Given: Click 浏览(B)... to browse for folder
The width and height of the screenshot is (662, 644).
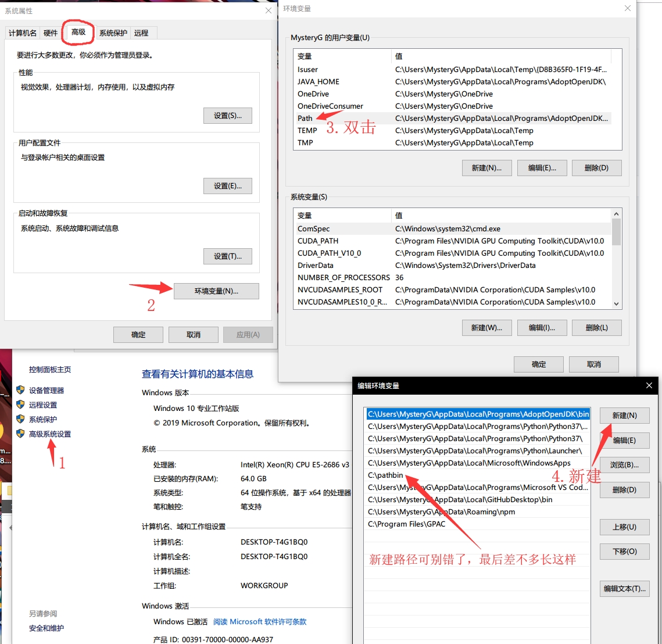Looking at the screenshot, I should click(x=624, y=465).
